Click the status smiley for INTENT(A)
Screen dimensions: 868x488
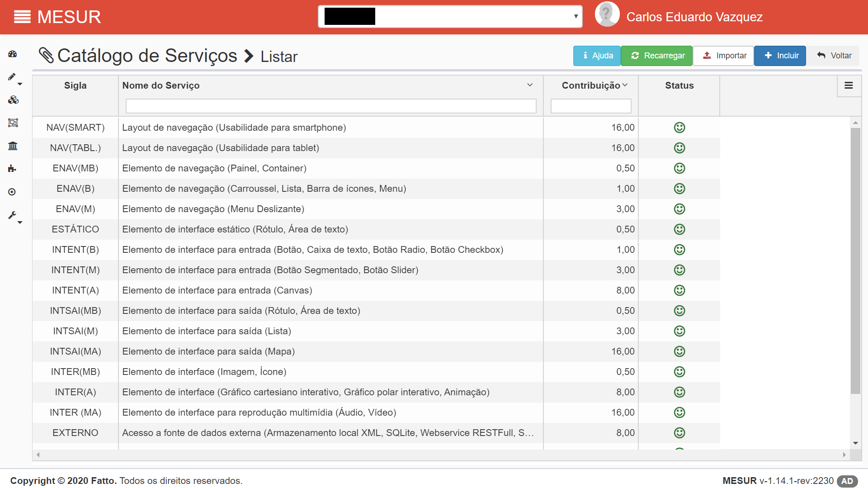point(679,290)
